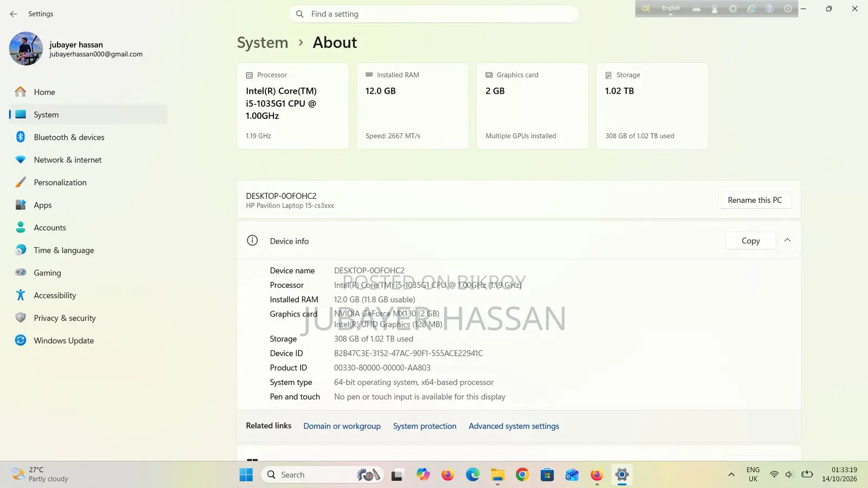Open Advanced system settings link

pyautogui.click(x=514, y=426)
